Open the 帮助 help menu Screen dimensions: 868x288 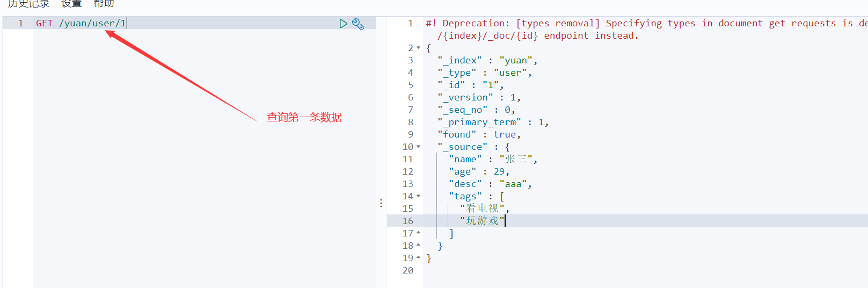point(104,4)
